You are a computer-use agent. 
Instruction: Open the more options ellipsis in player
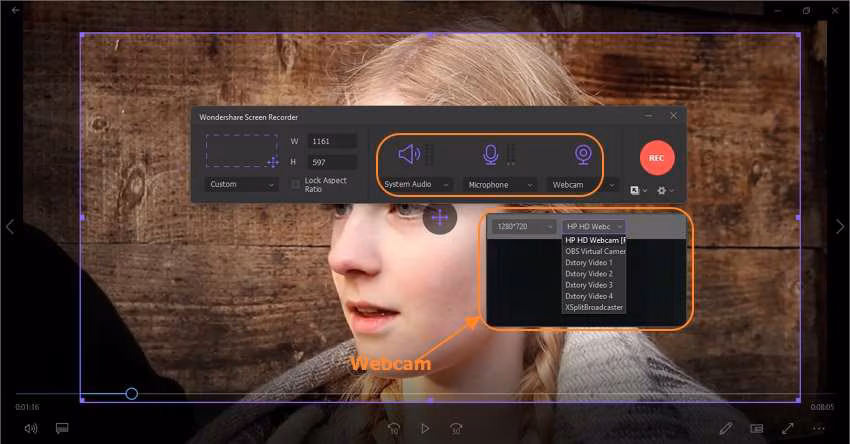(819, 429)
